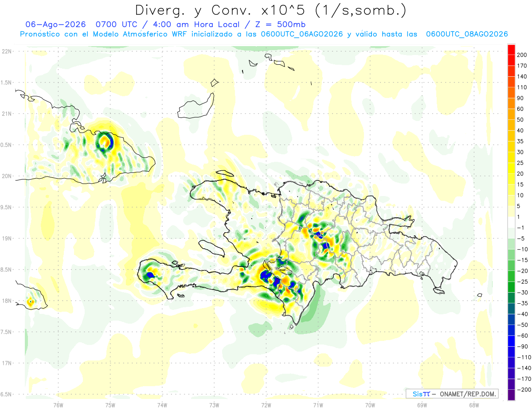Click the "18N" latitude label
Screen dimensions: 532x411
(x=7, y=301)
